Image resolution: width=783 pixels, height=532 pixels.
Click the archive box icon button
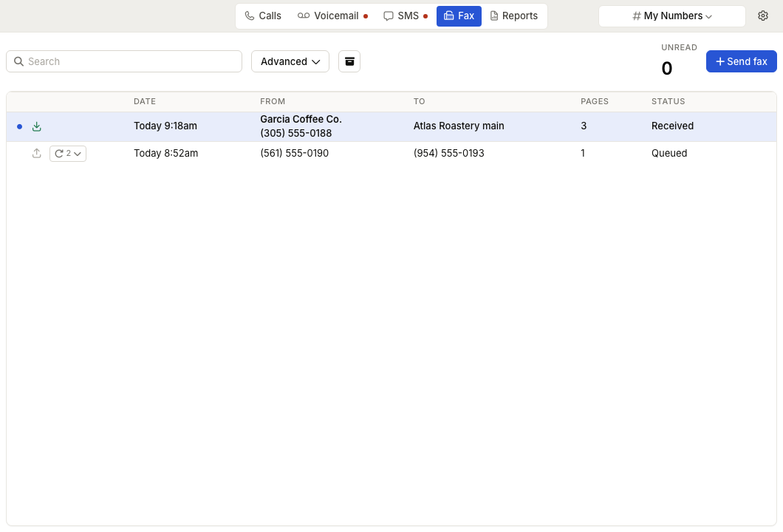(349, 61)
